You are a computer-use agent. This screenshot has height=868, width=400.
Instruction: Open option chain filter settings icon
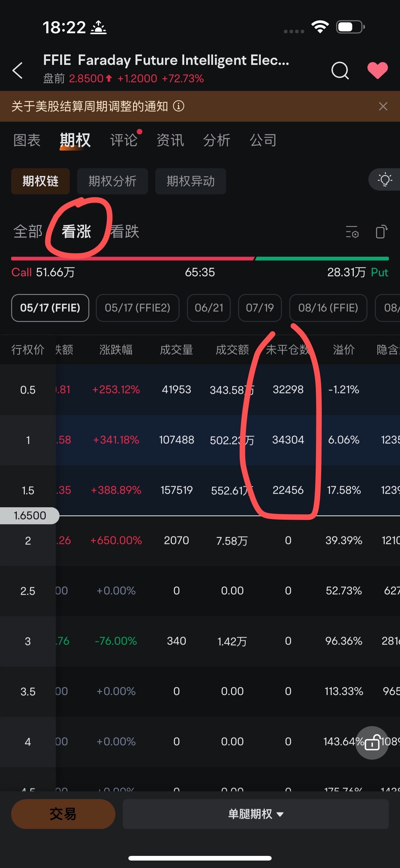pos(352,232)
